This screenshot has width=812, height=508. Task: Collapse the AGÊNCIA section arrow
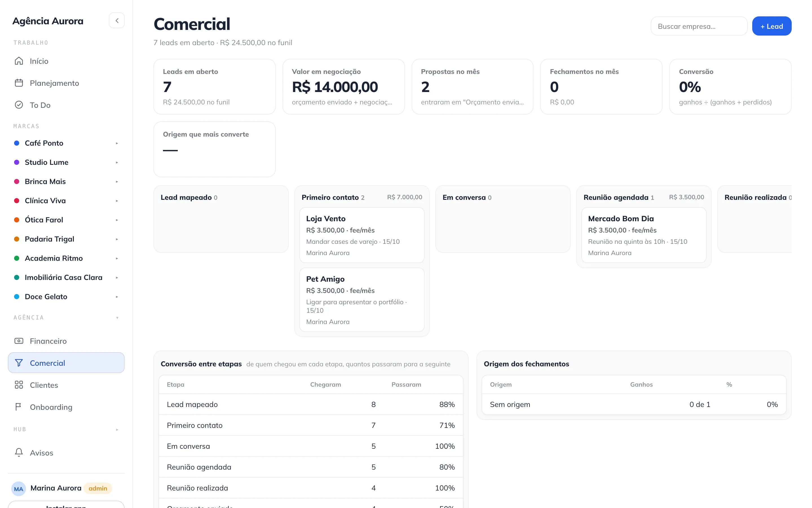[x=117, y=317]
